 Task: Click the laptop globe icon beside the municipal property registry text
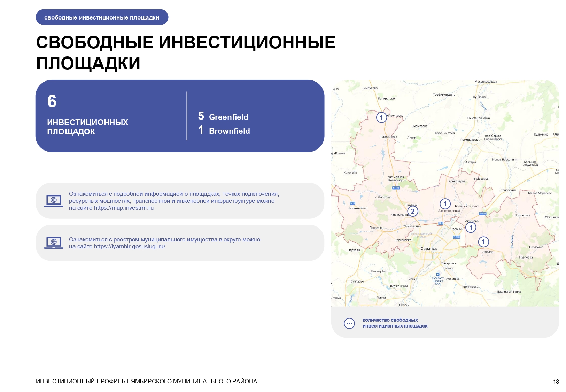54,243
